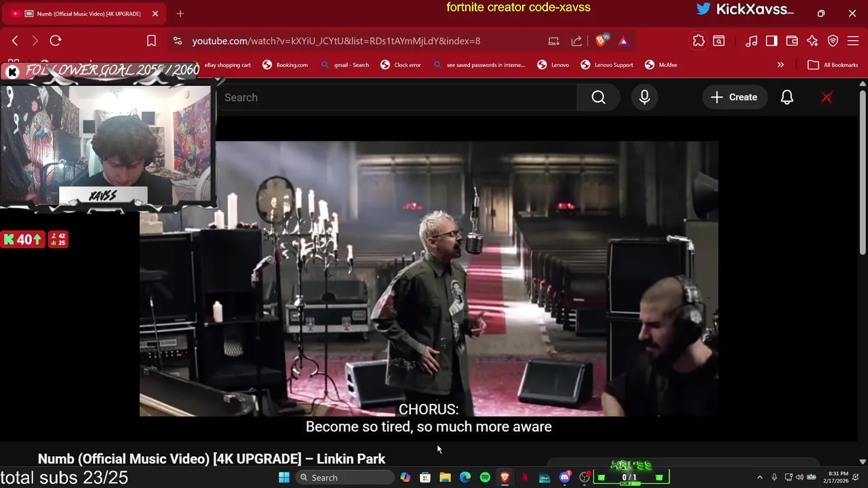Open the see saved passwords bookmark
Screen dimensions: 868x488
tap(479, 65)
